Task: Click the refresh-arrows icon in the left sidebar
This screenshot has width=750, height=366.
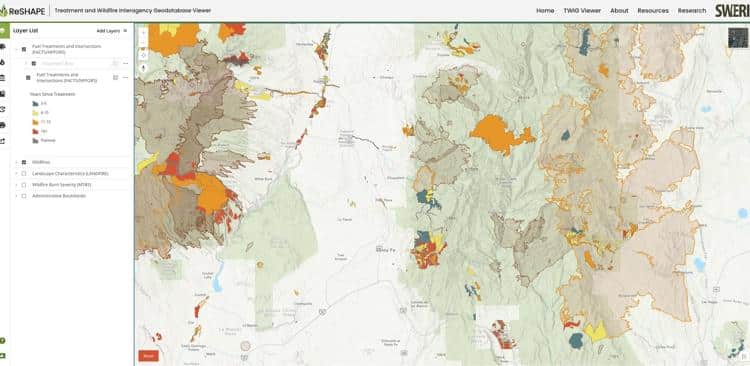Action: click(3, 110)
